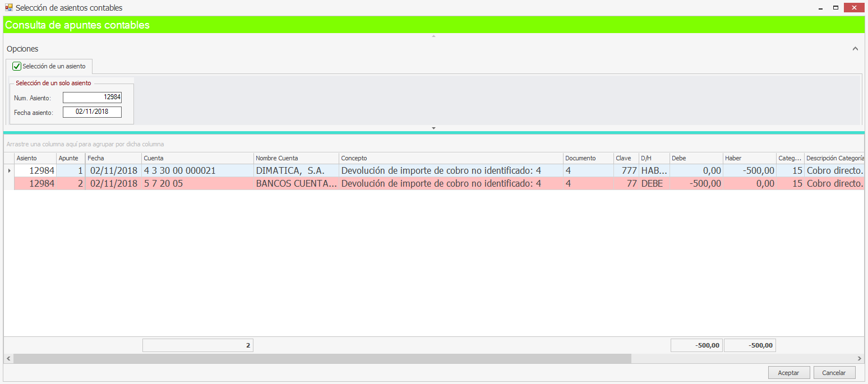Sort by the Asiento column header
The height and width of the screenshot is (384, 868).
click(x=35, y=158)
